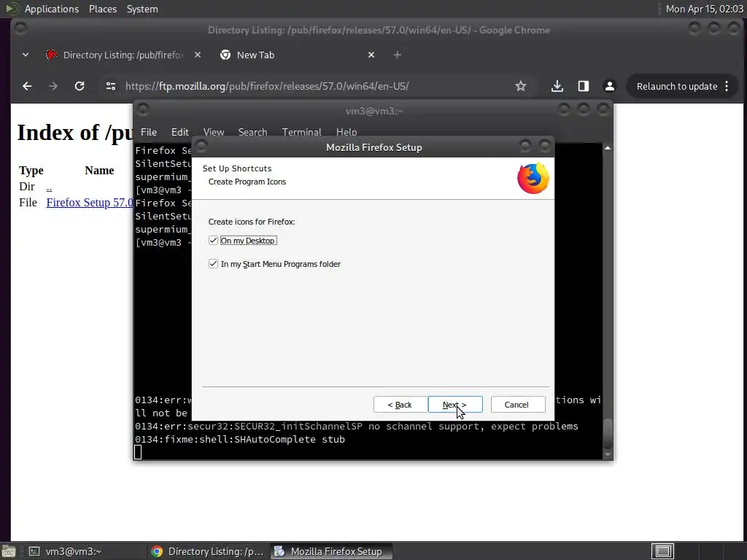Click terminal scrollbar thumb

pos(608,433)
